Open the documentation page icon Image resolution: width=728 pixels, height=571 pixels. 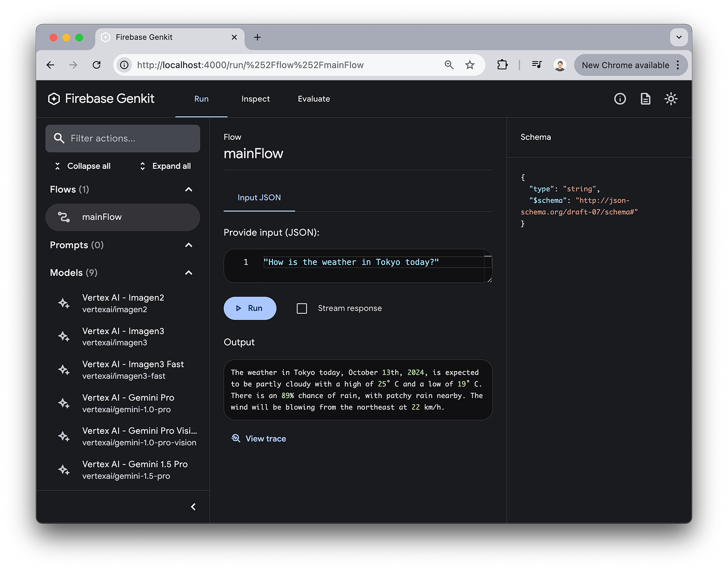[645, 99]
